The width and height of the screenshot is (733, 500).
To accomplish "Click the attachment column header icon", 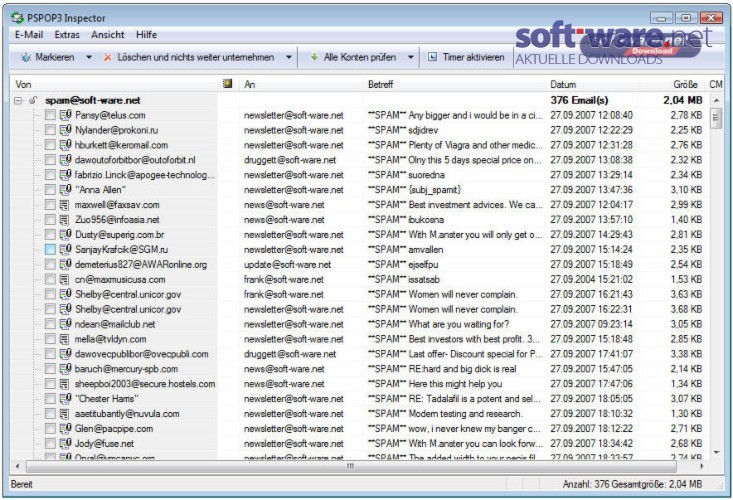I will 228,84.
